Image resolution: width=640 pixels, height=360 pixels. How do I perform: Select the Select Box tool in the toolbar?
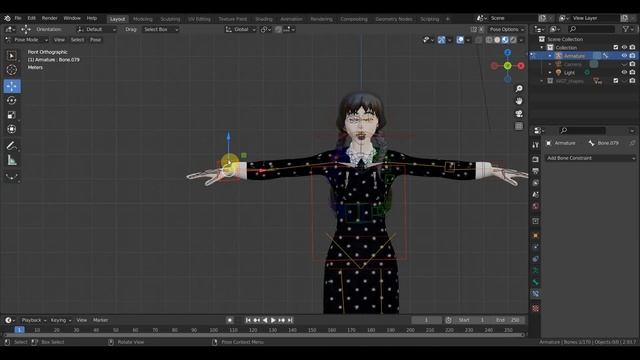coord(12,56)
